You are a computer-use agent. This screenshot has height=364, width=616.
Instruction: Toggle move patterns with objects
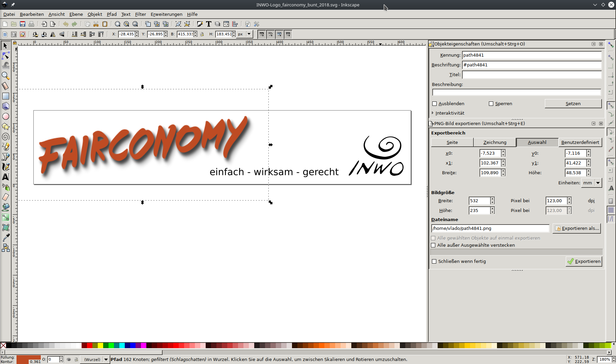point(288,34)
